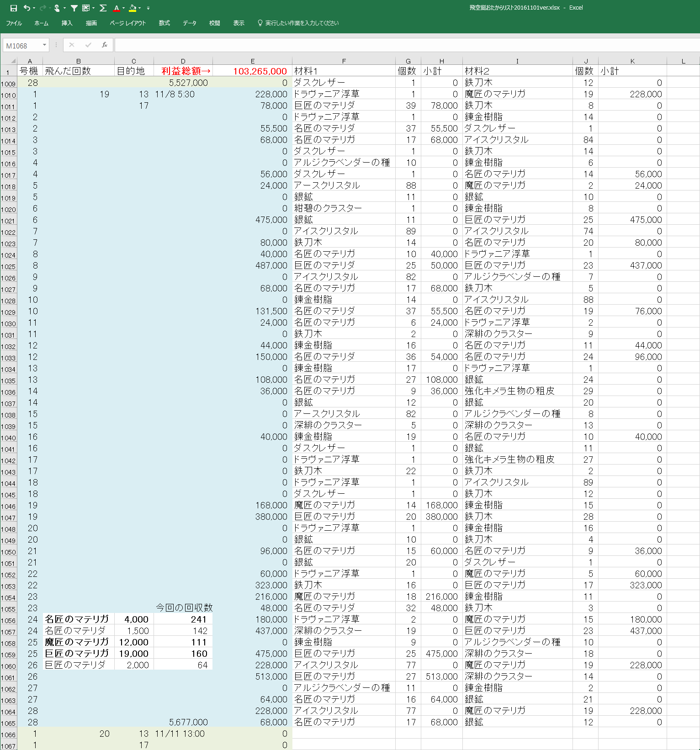This screenshot has height=750, width=700.
Task: Click the AutoSum sigma icon
Action: 103,8
